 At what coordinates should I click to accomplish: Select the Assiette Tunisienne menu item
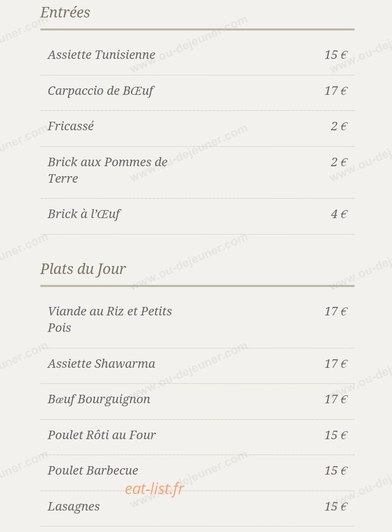coord(101,54)
